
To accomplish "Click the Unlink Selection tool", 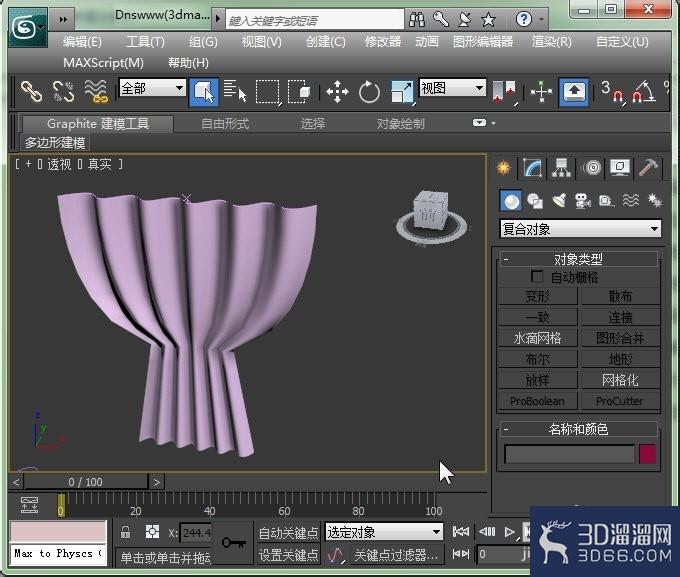I will (63, 91).
